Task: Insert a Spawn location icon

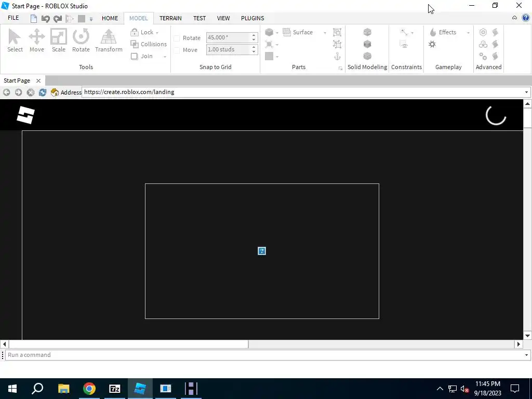Action: (432, 44)
